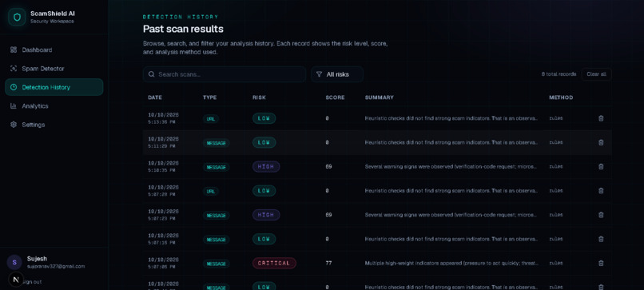Click the score 77 cell

(328, 264)
